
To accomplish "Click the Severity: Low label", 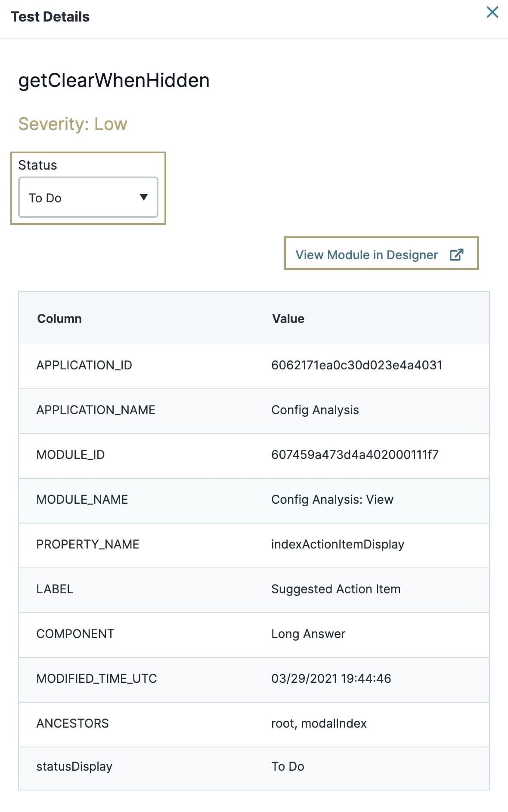I will (73, 124).
